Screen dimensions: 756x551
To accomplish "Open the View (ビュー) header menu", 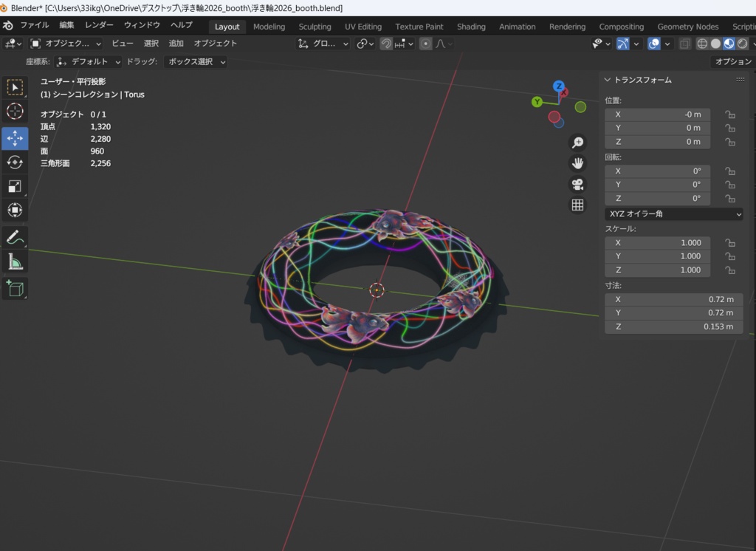I will 123,44.
